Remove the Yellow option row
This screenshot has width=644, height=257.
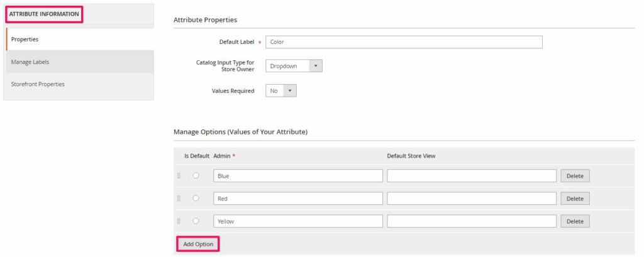575,221
